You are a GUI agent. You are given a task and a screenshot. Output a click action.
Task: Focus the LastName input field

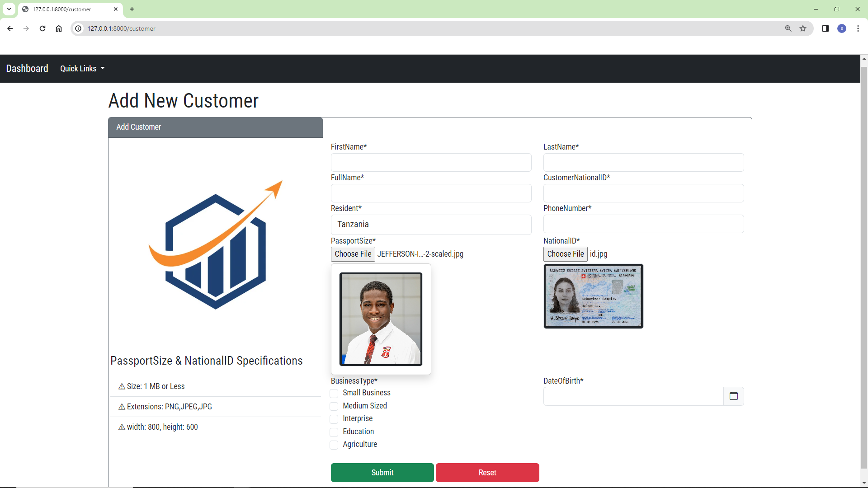pyautogui.click(x=644, y=162)
